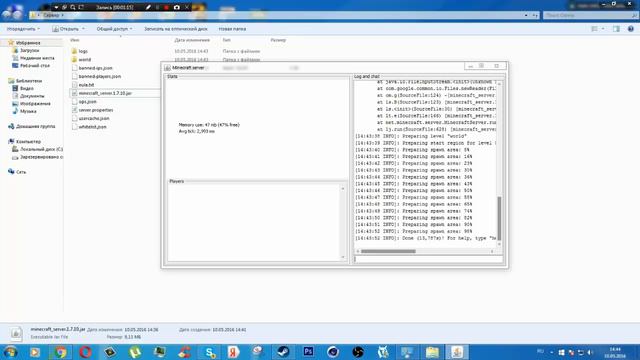
Task: Open the views options dropdown arrow
Action: coord(603,29)
